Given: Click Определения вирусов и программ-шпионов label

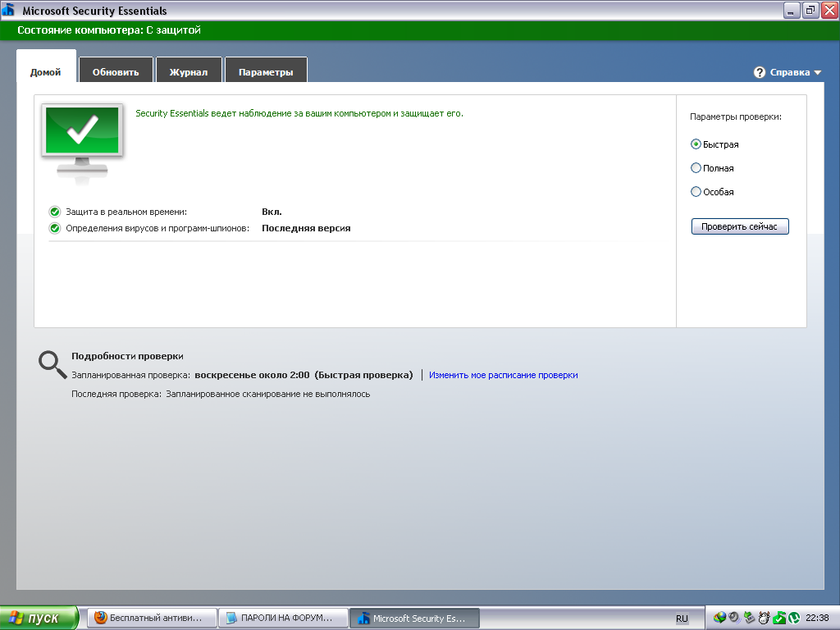Looking at the screenshot, I should pyautogui.click(x=157, y=228).
